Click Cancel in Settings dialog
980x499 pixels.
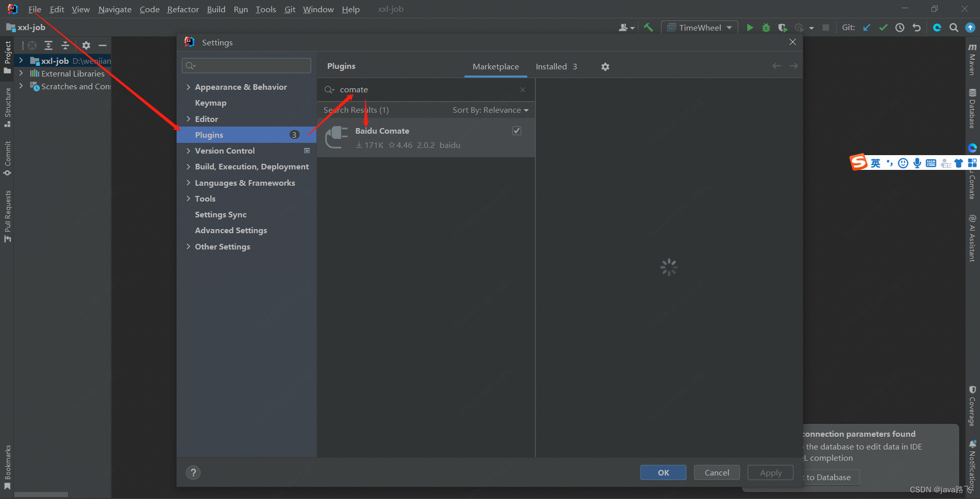(x=717, y=472)
